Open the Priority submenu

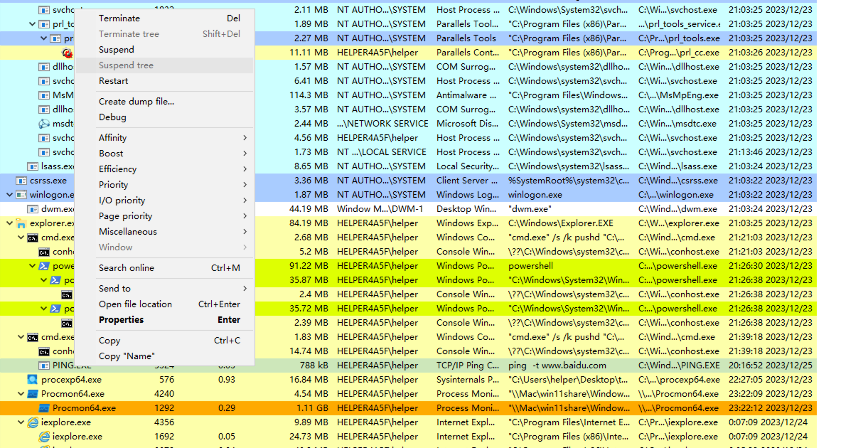tap(165, 185)
